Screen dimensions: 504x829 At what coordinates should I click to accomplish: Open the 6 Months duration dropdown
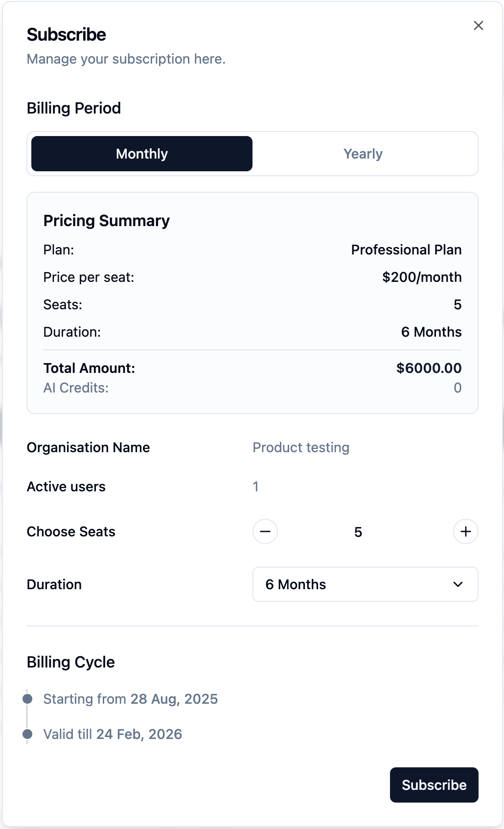(x=365, y=584)
